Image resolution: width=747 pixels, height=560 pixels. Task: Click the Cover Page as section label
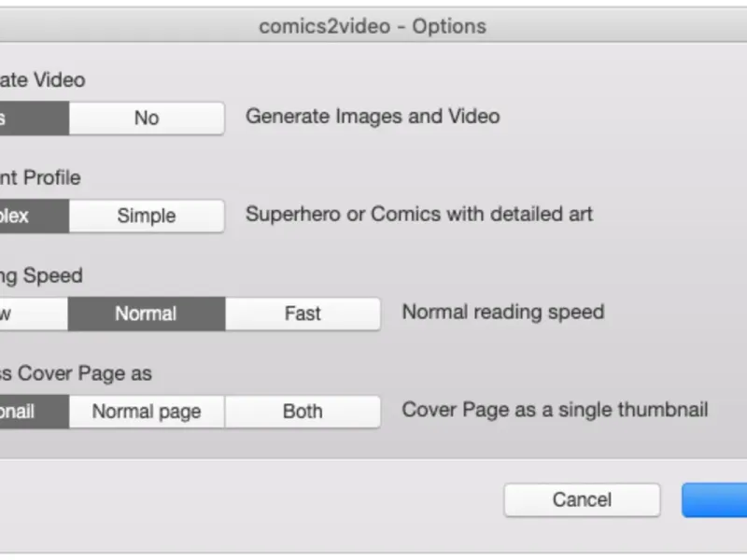point(76,373)
